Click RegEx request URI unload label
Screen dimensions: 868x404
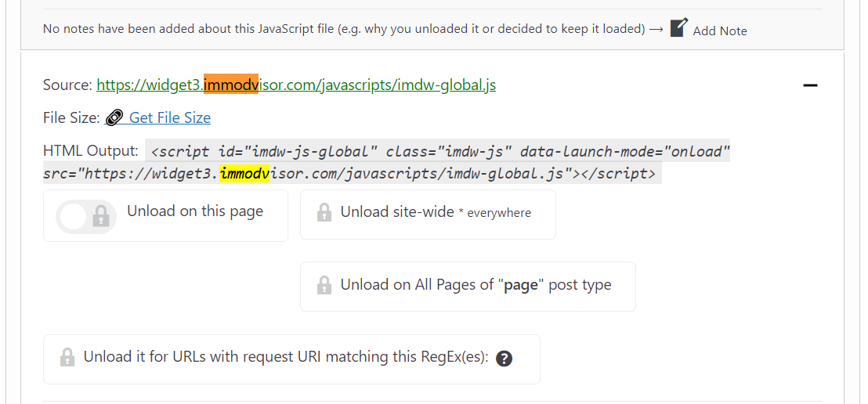click(x=286, y=357)
